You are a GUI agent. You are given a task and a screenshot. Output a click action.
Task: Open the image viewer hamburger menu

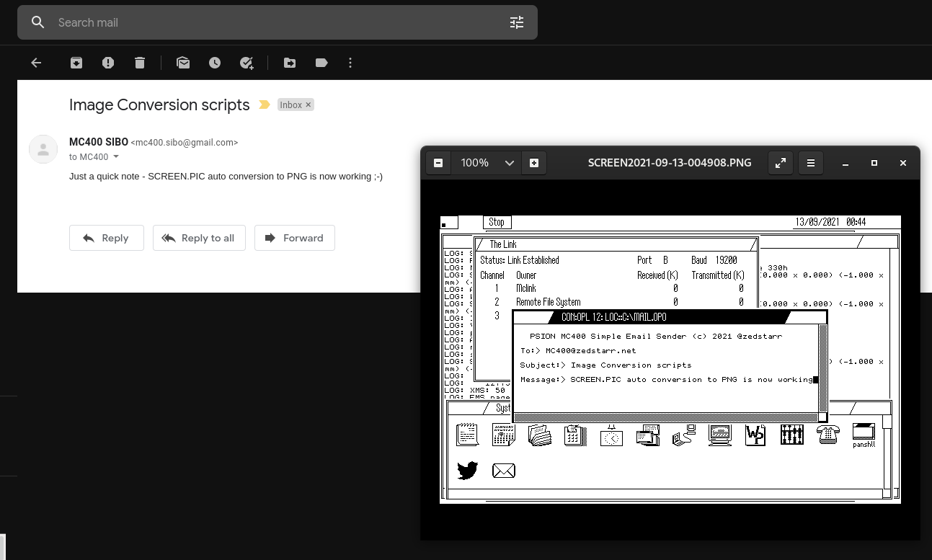811,163
